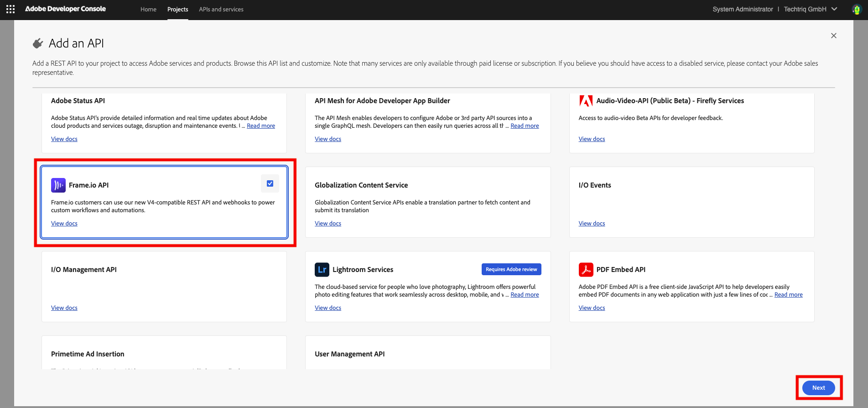The image size is (868, 408).
Task: Click the Frame.io API logo icon
Action: pyautogui.click(x=58, y=185)
